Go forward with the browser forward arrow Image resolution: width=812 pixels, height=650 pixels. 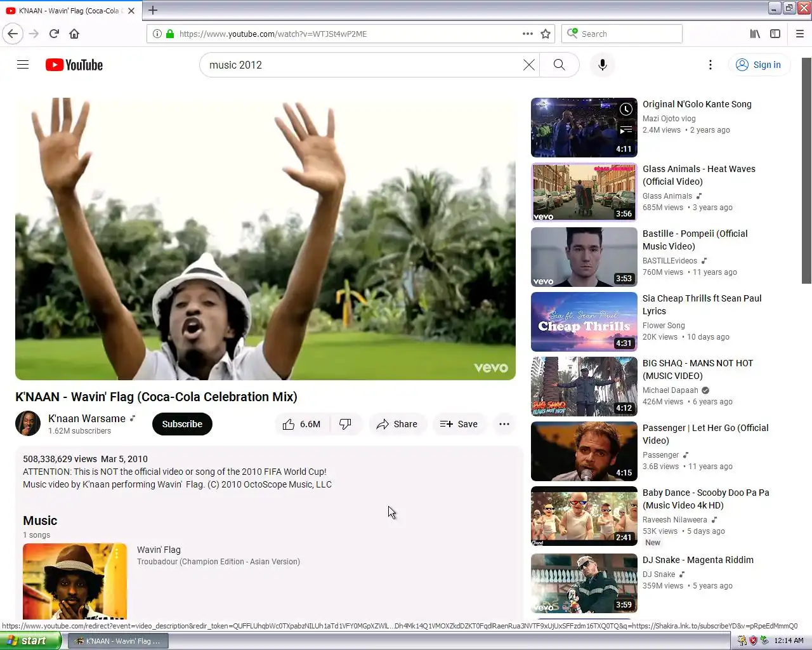coord(34,34)
